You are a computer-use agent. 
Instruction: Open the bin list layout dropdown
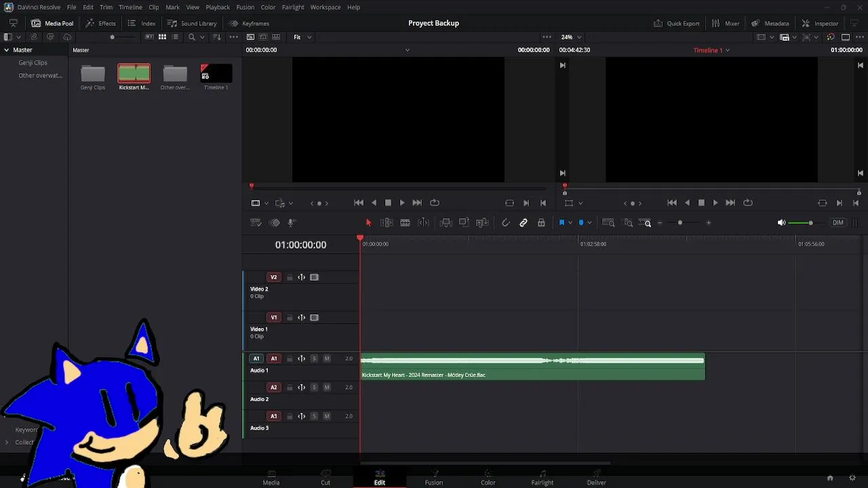[18, 37]
